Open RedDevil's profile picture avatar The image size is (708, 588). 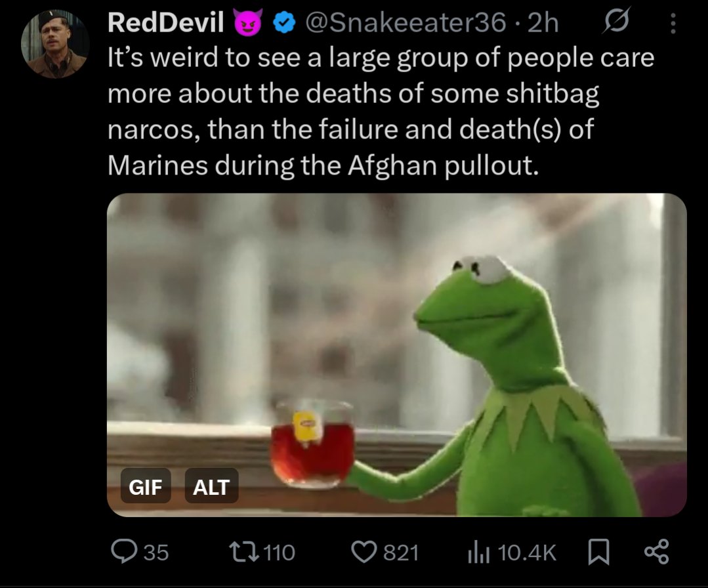(x=56, y=43)
